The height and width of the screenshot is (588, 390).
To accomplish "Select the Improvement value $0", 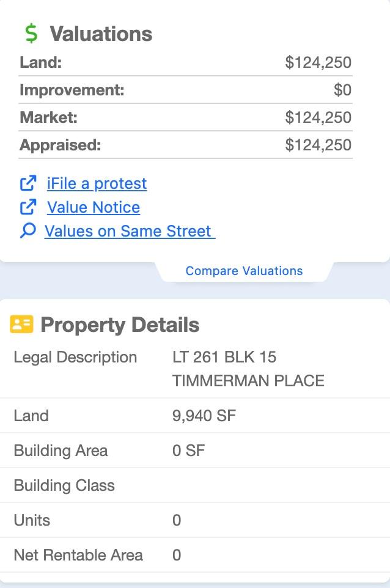I will (342, 90).
